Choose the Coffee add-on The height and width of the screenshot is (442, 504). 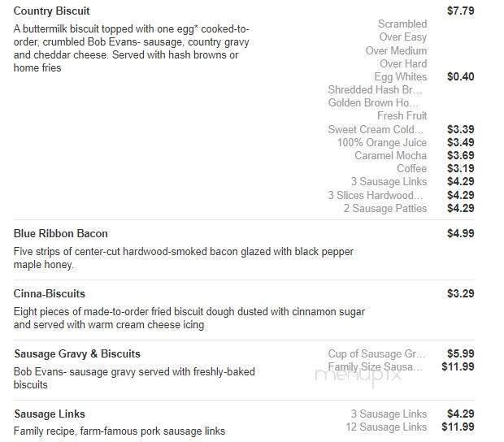[412, 168]
